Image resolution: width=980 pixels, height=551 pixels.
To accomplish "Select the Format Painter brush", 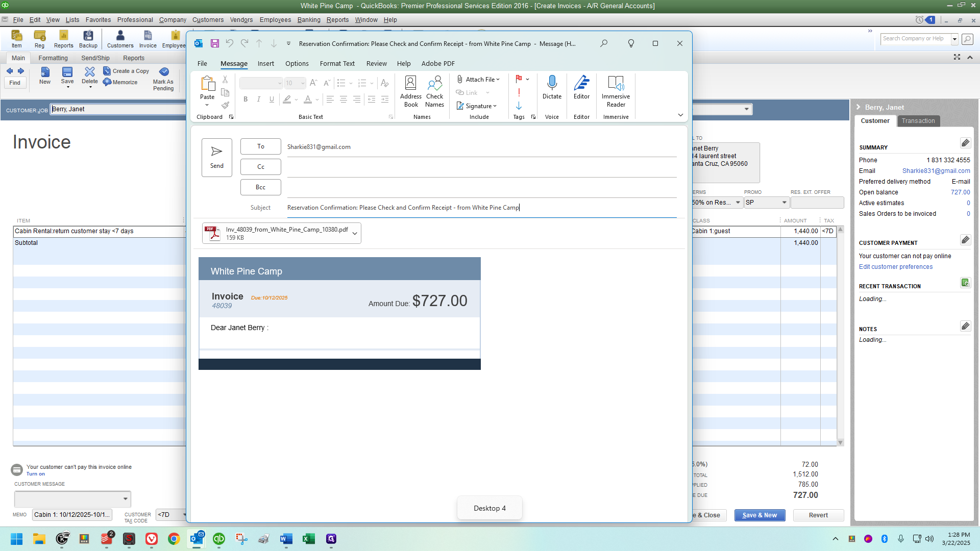I will pos(225,105).
